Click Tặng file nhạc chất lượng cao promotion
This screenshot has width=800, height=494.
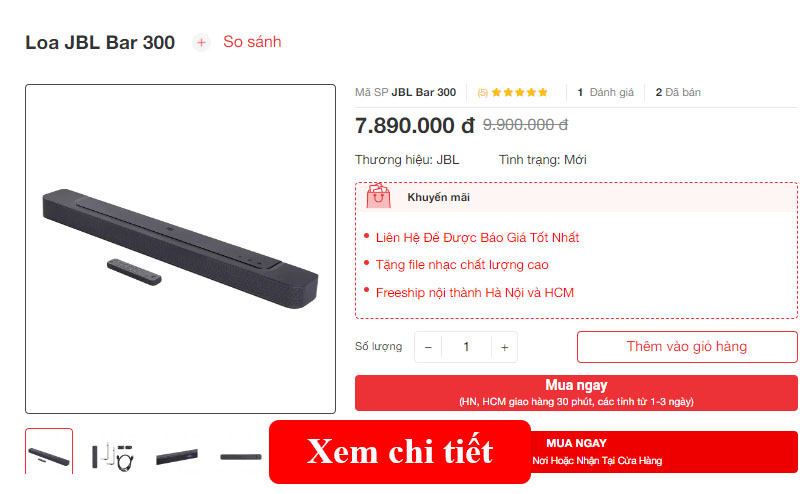click(462, 265)
